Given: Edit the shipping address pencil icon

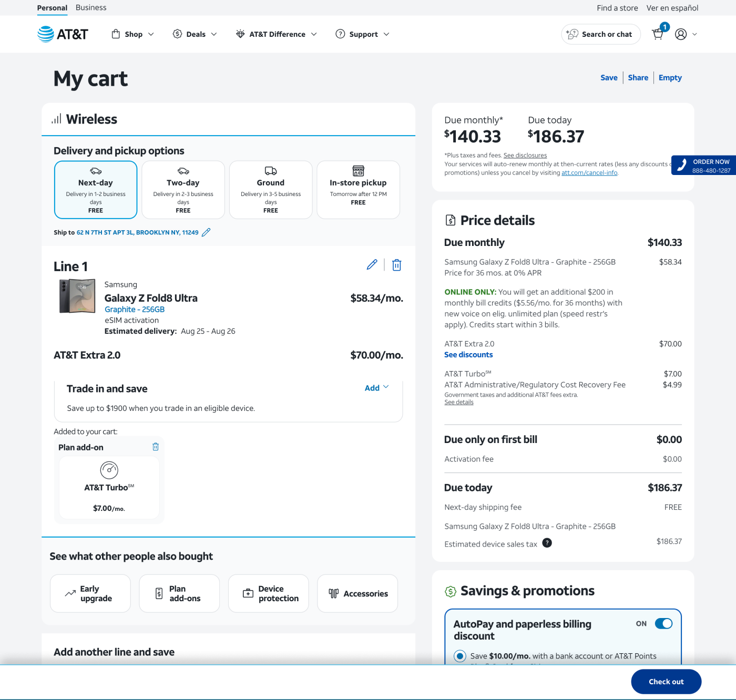Looking at the screenshot, I should click(206, 232).
